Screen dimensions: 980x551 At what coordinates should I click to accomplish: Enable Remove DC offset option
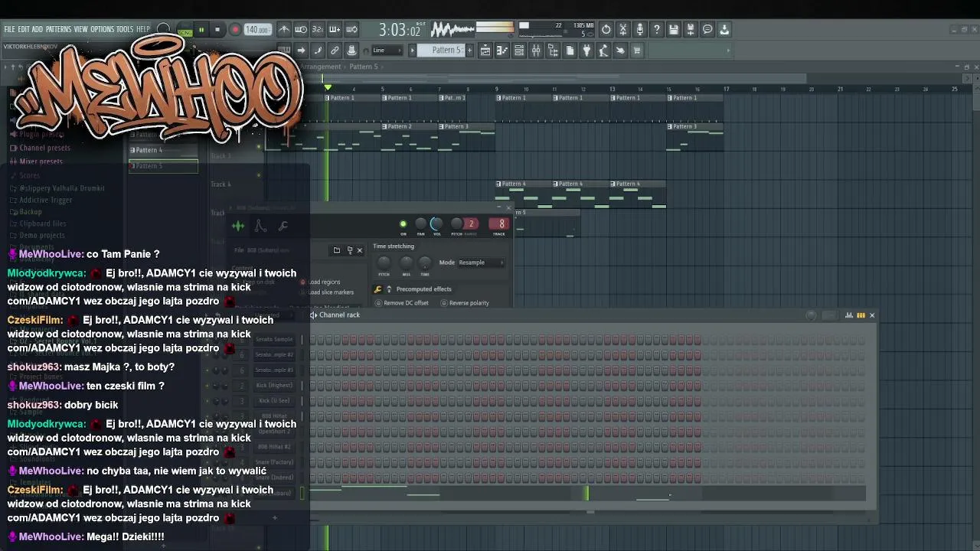[x=402, y=303]
